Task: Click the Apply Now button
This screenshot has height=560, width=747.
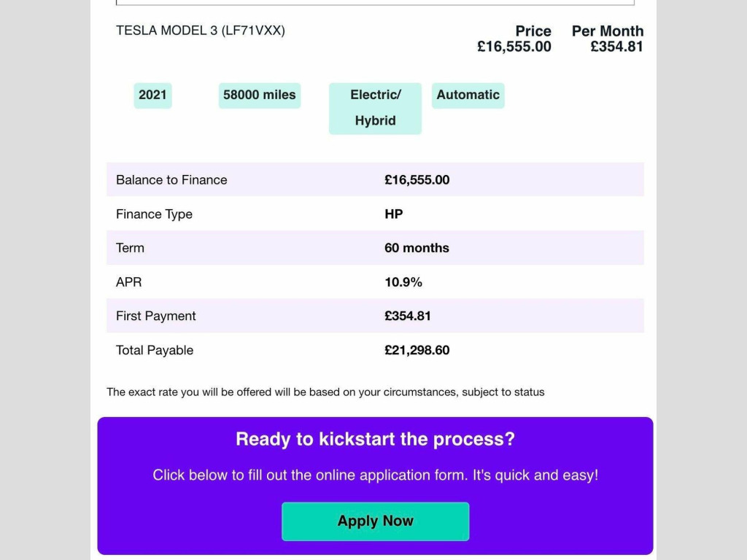Action: (x=375, y=521)
